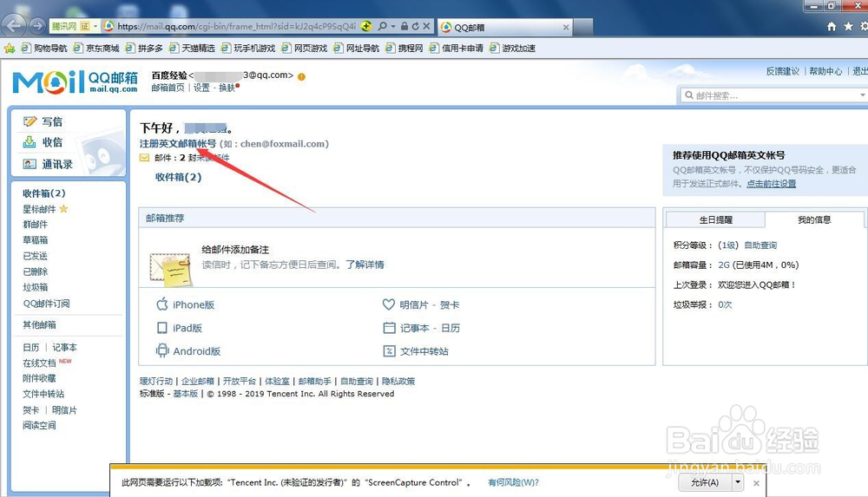Click 点击前往设置 link

pyautogui.click(x=771, y=184)
